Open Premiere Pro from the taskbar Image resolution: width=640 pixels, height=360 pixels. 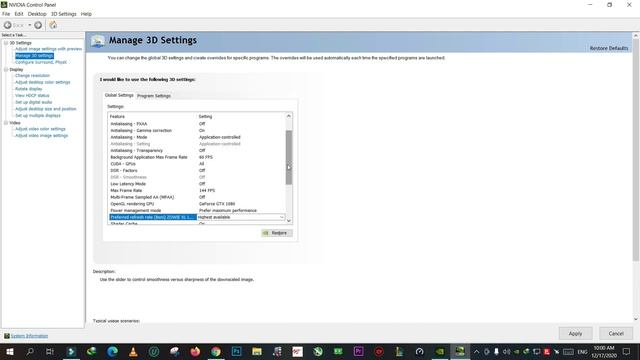pyautogui.click(x=358, y=351)
